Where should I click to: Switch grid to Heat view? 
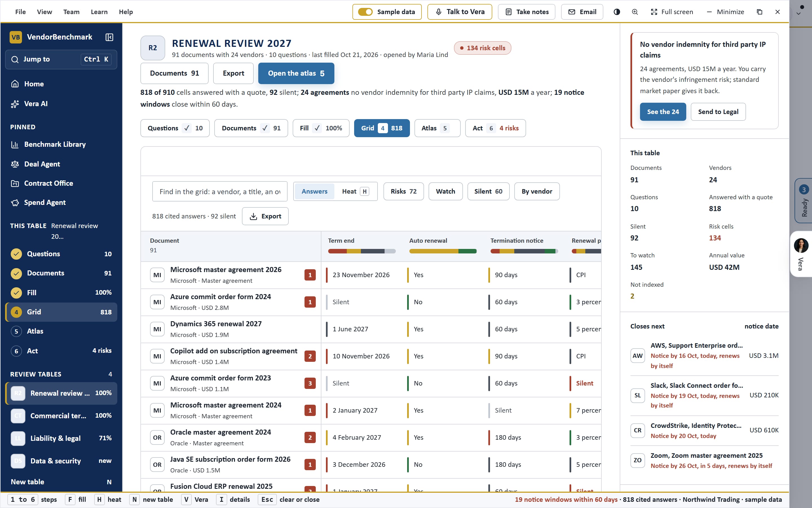pyautogui.click(x=355, y=192)
